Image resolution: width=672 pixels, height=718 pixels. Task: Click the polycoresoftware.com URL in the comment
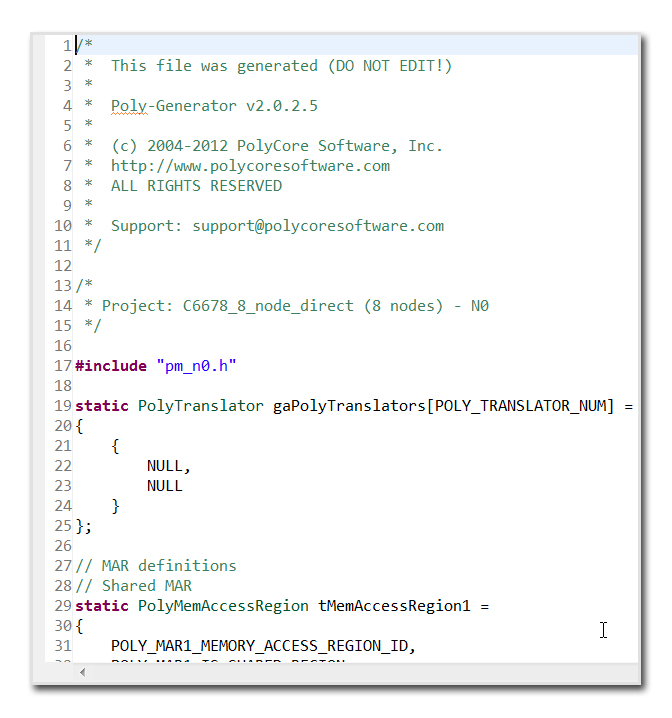pos(250,166)
